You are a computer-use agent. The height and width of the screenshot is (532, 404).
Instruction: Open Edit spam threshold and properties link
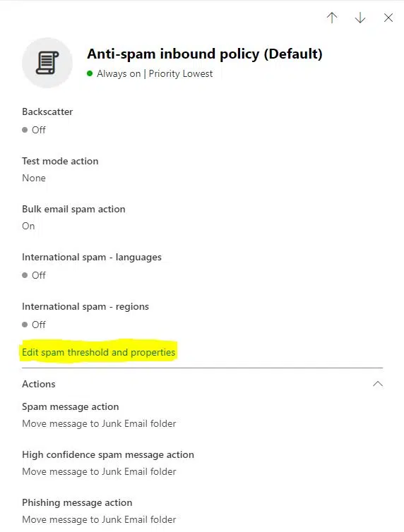pos(98,352)
